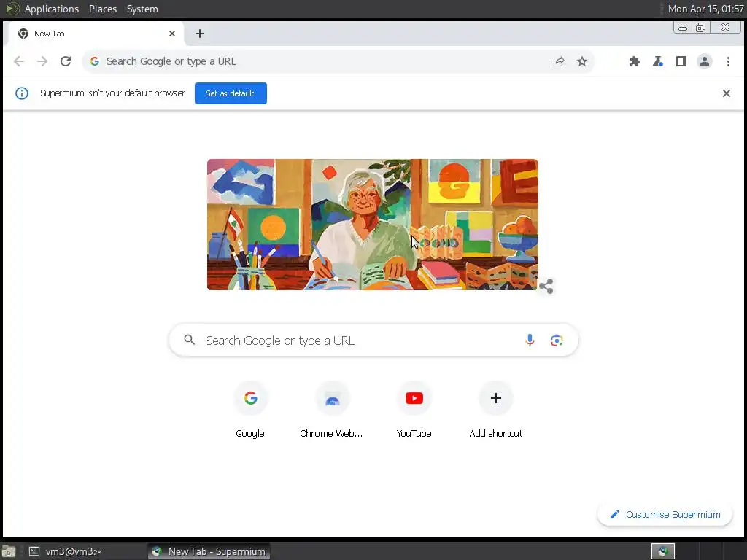Open the Applications menu

point(52,9)
